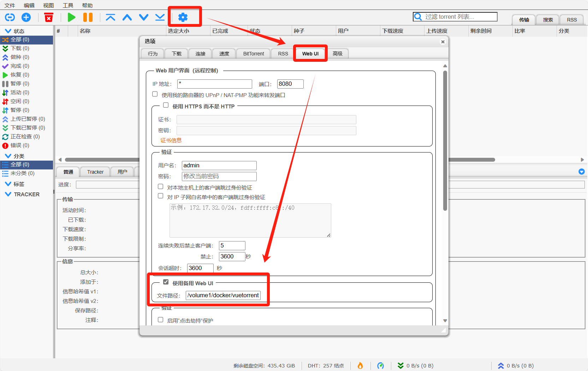
Task: Open the 工具 menu
Action: (x=68, y=5)
